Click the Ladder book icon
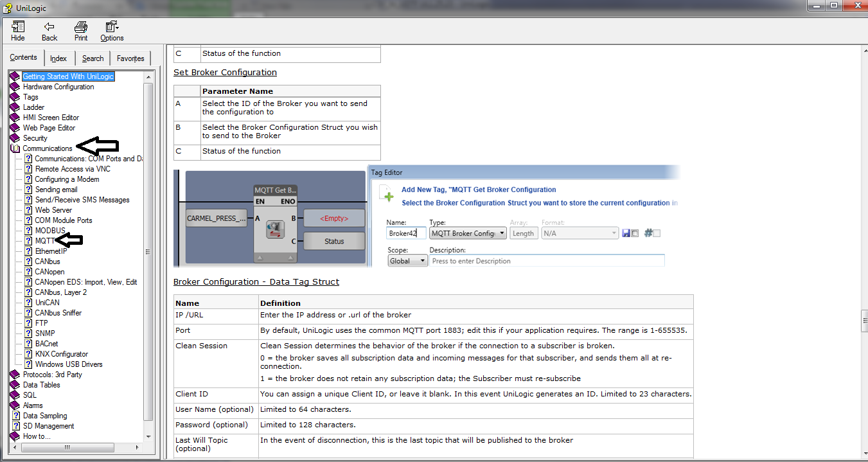Image resolution: width=868 pixels, height=462 pixels. (15, 107)
